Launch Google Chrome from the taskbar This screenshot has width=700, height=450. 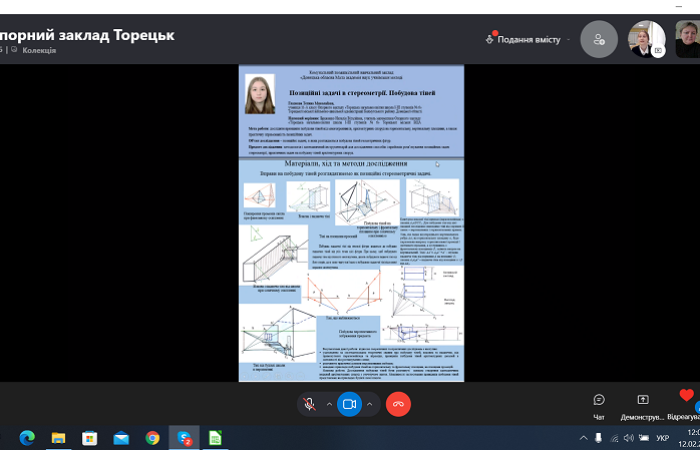pos(152,437)
